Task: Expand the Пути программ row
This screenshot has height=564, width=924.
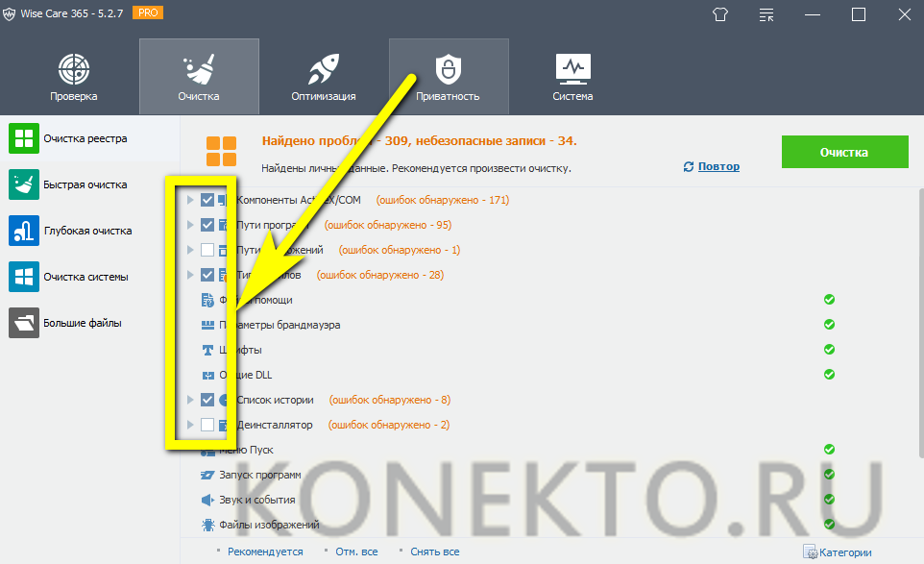Action: tap(190, 225)
